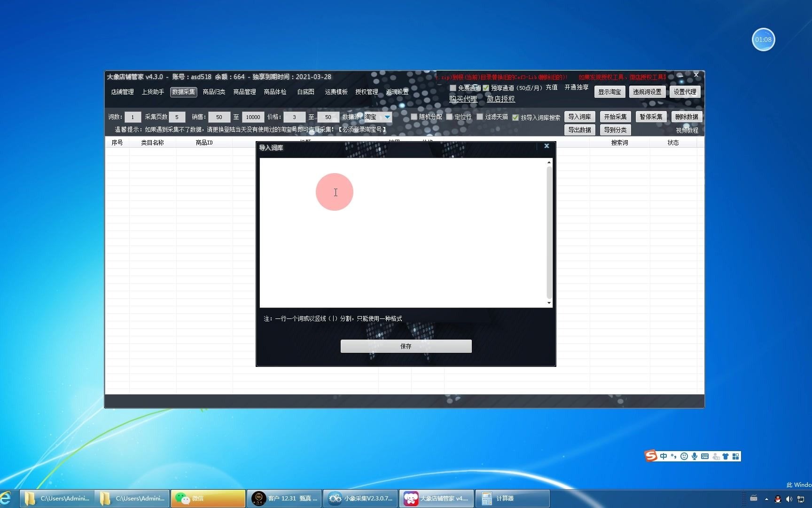The height and width of the screenshot is (508, 812).
Task: Activate Sogou voice input microphone
Action: (695, 456)
